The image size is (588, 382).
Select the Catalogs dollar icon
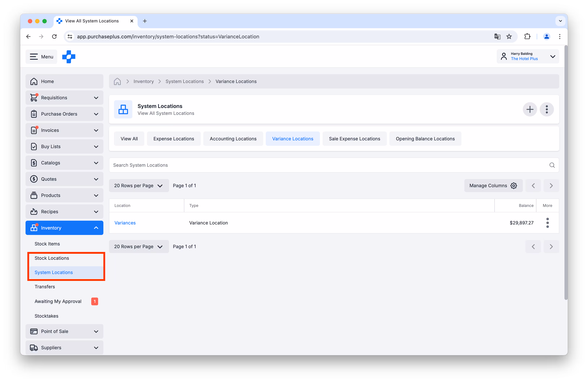pos(34,163)
